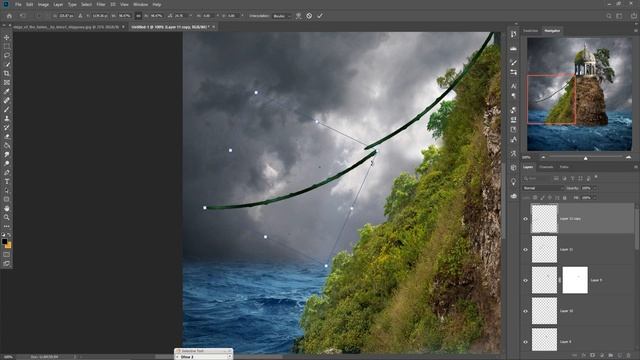640x360 pixels.
Task: Select the Lasso tool
Action: pyautogui.click(x=7, y=56)
